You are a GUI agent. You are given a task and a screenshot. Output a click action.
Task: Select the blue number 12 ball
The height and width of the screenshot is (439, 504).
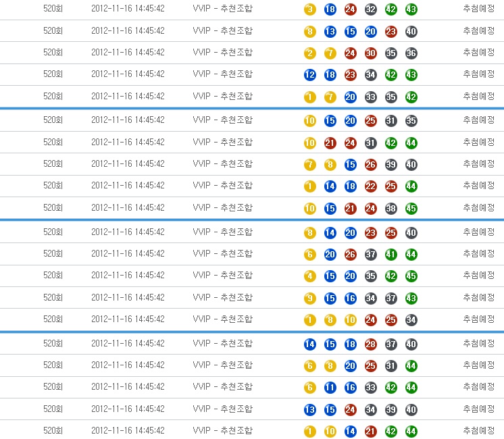pos(310,75)
